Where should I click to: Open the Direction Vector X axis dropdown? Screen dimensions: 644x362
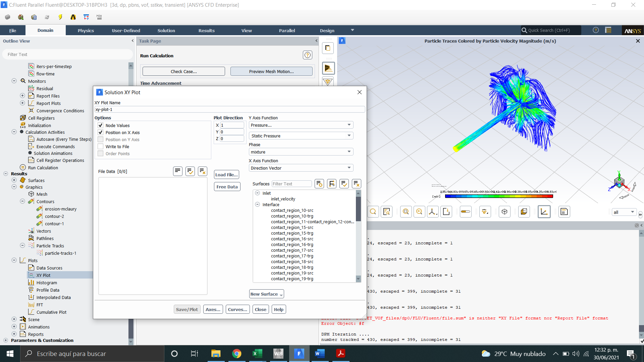(x=301, y=168)
